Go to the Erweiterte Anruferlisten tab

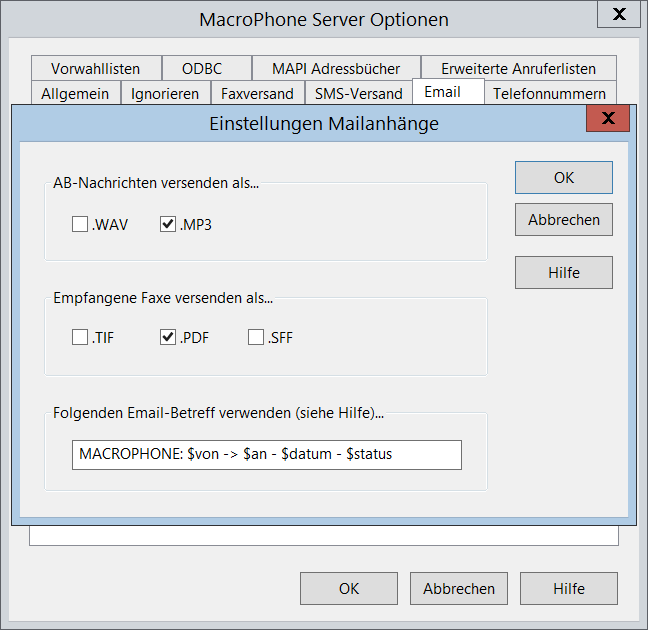(518, 69)
